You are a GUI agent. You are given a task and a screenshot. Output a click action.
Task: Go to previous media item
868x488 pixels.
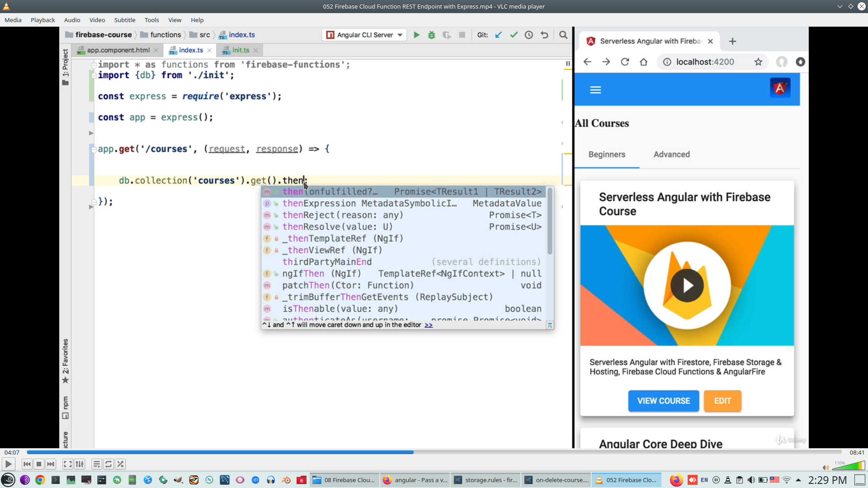[x=27, y=464]
